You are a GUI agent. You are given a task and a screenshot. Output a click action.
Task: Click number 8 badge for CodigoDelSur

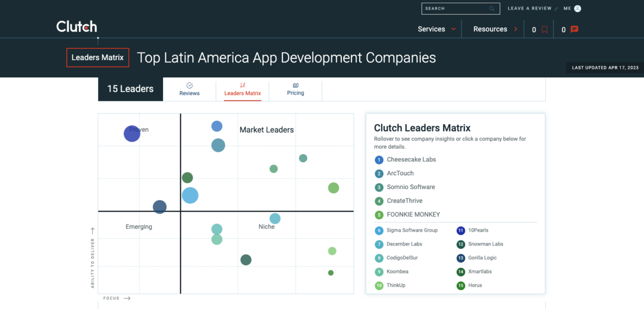(x=379, y=258)
